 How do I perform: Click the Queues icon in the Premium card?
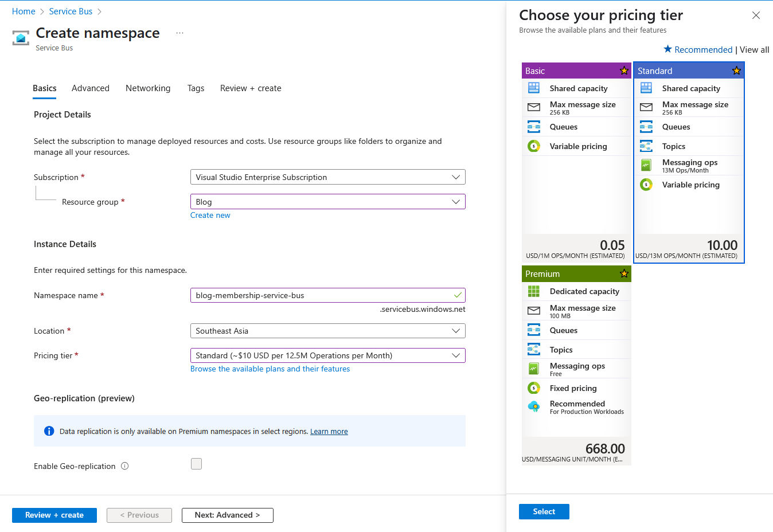(x=534, y=330)
